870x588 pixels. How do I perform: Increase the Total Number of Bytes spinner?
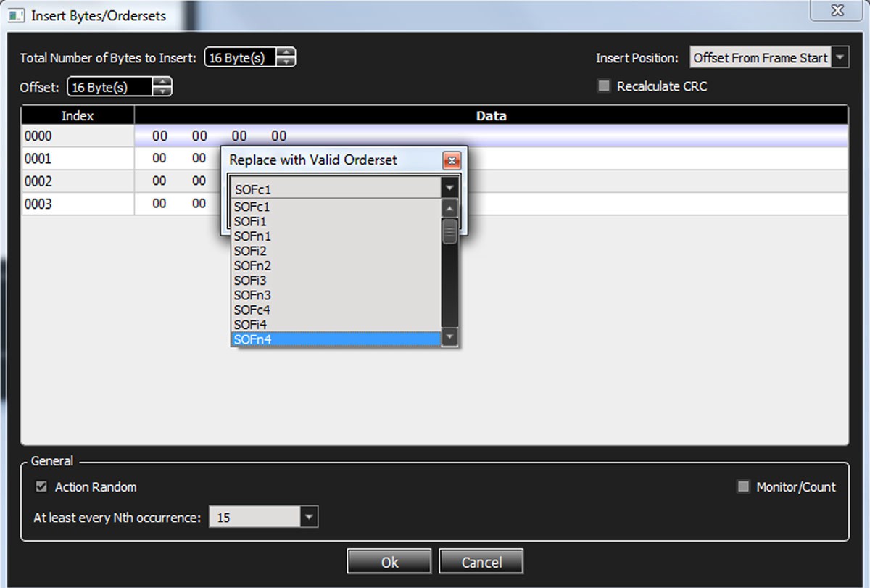click(x=287, y=53)
